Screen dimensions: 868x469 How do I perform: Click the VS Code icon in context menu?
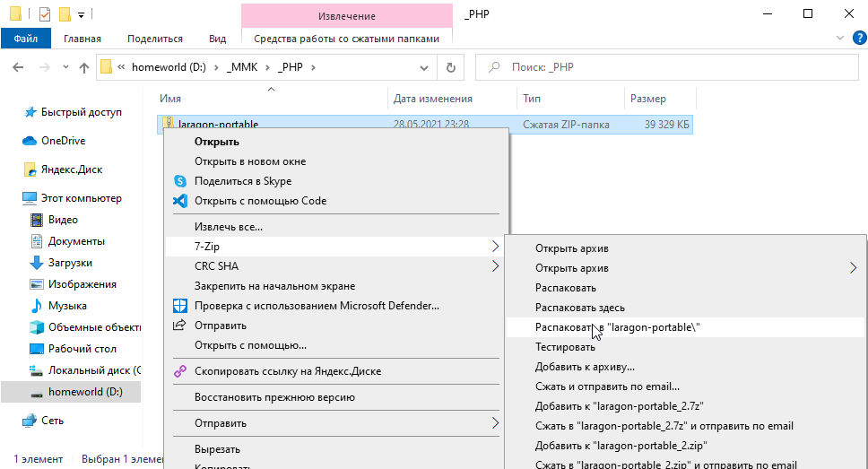point(178,201)
